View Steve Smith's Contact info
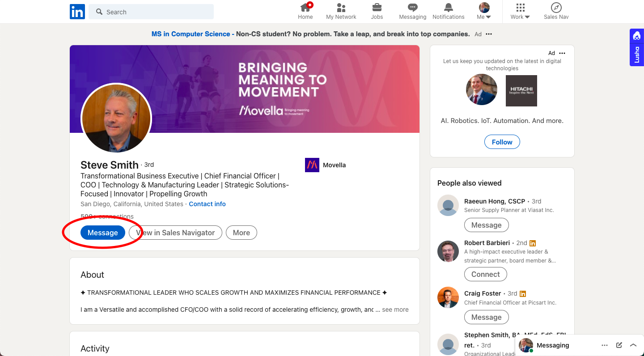 [x=207, y=204]
